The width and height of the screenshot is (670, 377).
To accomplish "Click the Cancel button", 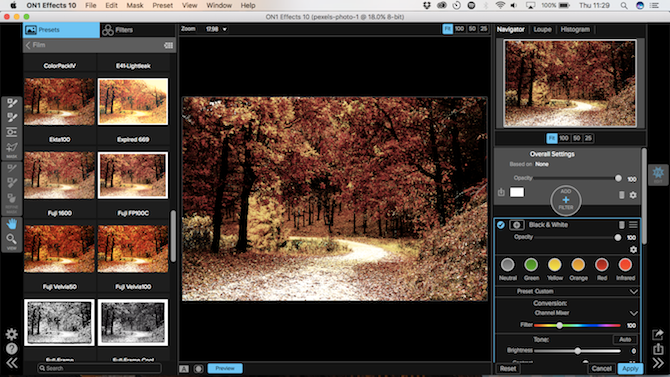I will click(602, 368).
